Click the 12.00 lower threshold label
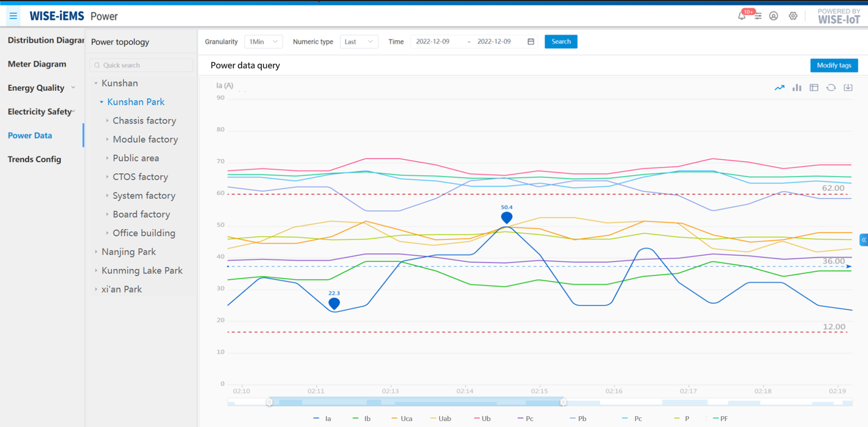The width and height of the screenshot is (868, 427). tap(834, 327)
